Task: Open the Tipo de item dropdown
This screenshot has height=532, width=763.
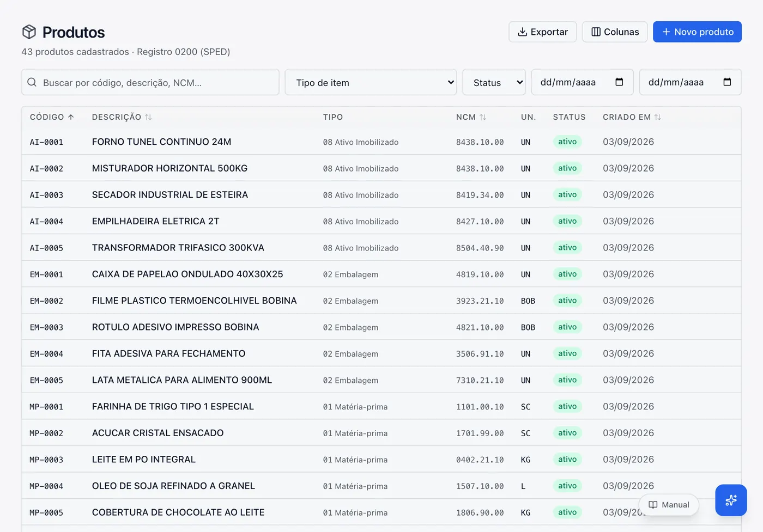Action: tap(371, 82)
